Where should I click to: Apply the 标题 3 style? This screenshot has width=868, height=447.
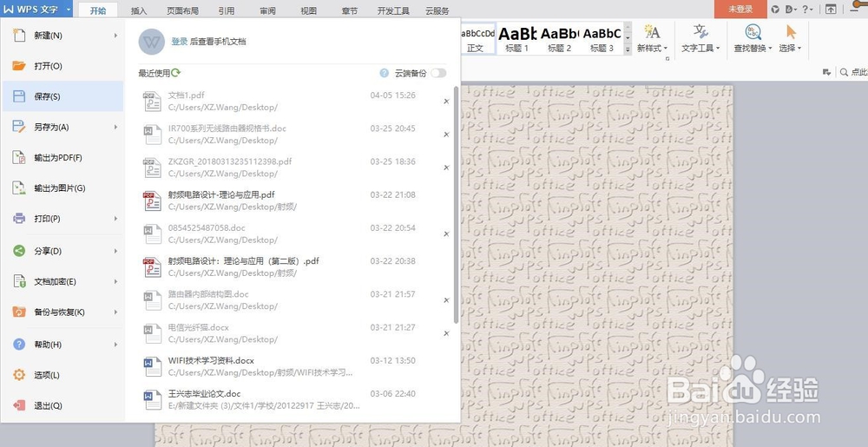[602, 39]
